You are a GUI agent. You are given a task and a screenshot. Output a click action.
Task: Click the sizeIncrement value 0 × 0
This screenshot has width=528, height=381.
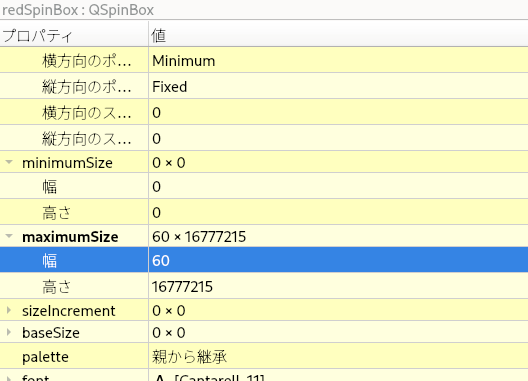tap(169, 310)
